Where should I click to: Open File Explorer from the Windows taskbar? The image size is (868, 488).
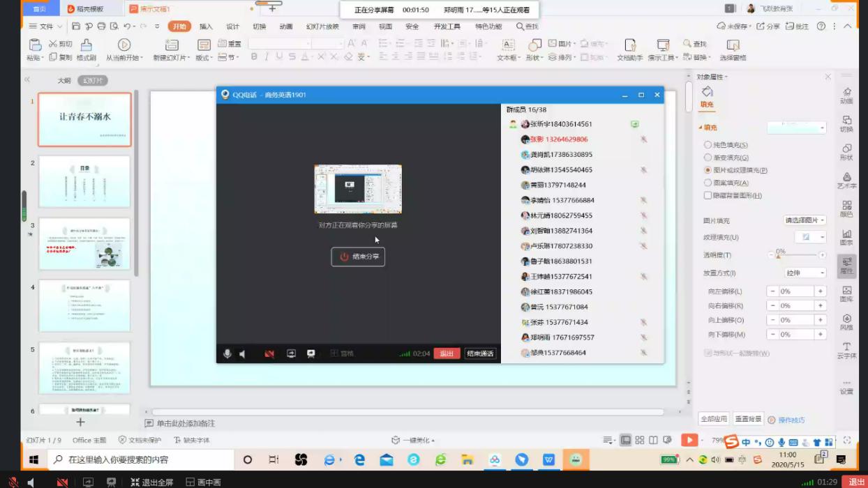click(x=467, y=460)
